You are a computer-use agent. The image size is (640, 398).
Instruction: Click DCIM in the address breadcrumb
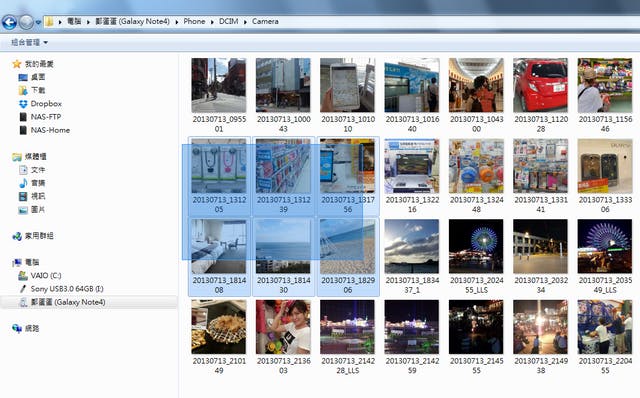(x=229, y=21)
